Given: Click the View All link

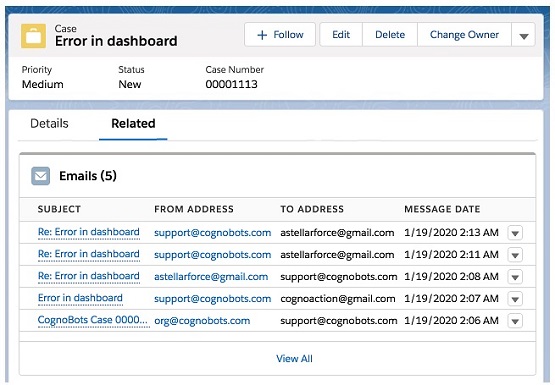Looking at the screenshot, I should point(294,358).
